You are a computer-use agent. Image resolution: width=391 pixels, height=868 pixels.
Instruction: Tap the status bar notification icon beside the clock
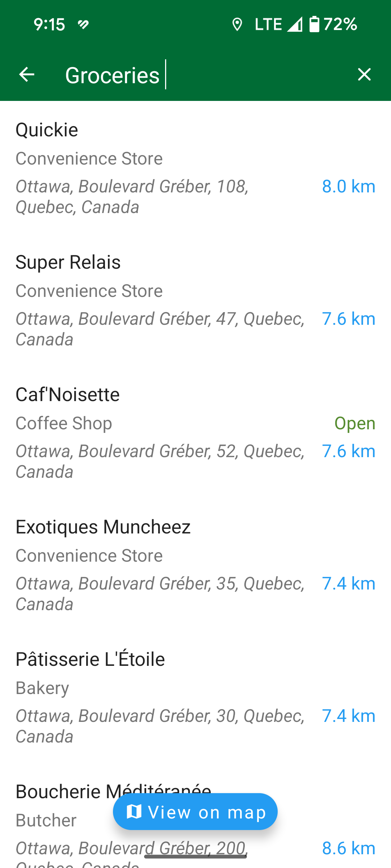pos(83,25)
